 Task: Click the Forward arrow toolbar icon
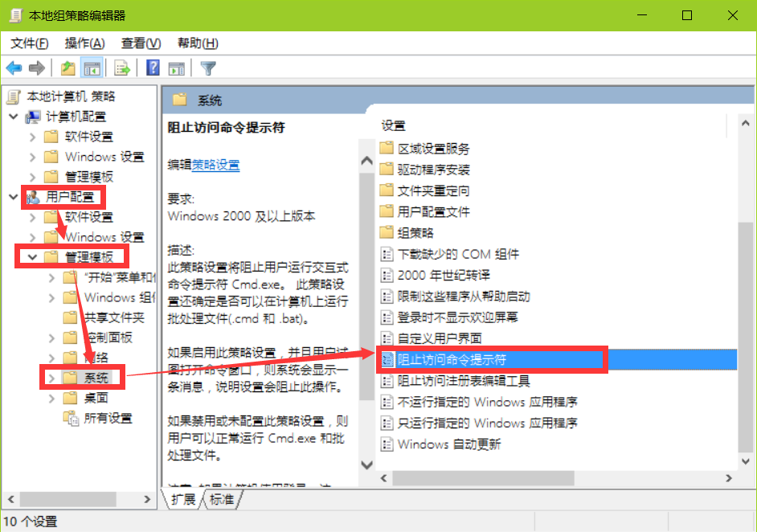click(x=37, y=68)
